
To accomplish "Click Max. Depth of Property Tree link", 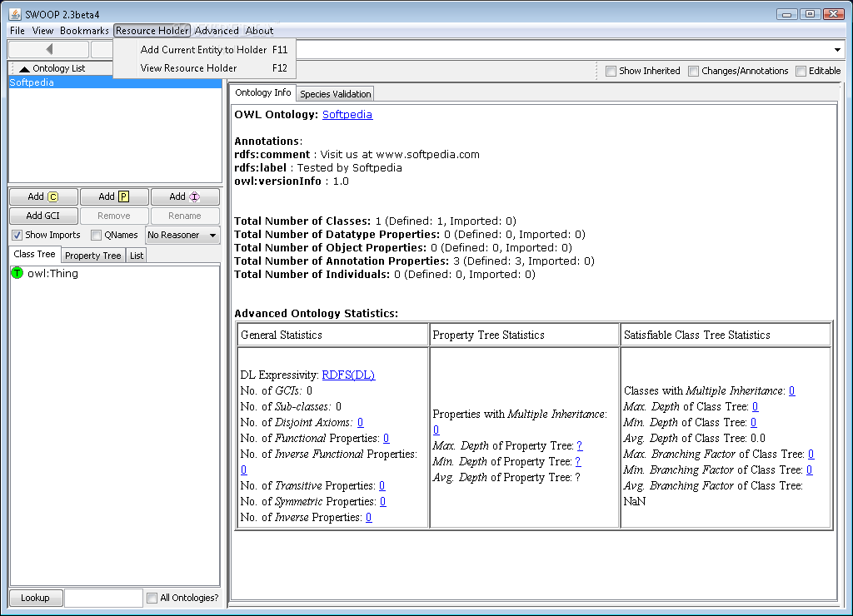I will [580, 446].
